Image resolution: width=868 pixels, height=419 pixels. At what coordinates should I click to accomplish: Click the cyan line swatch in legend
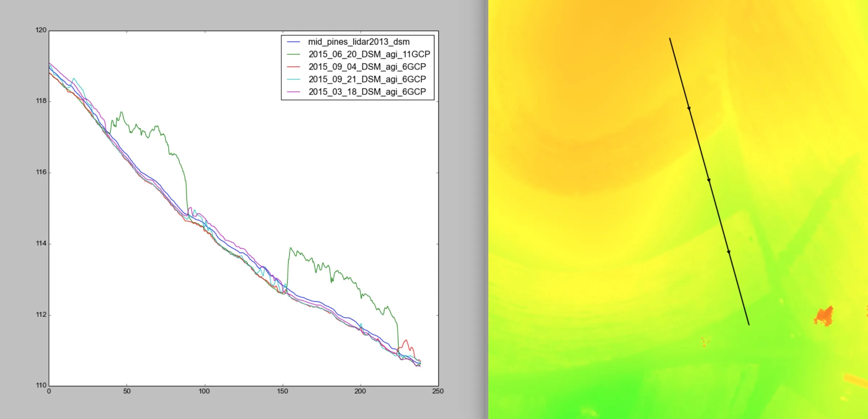(293, 79)
